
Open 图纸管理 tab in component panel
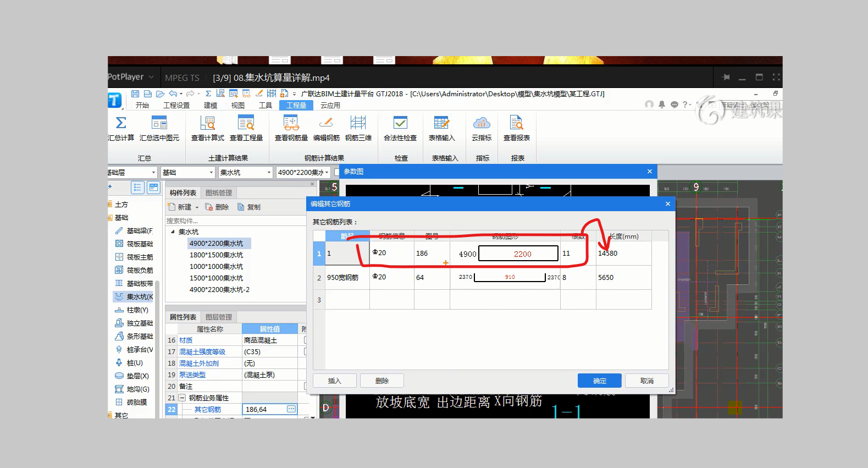tap(219, 193)
